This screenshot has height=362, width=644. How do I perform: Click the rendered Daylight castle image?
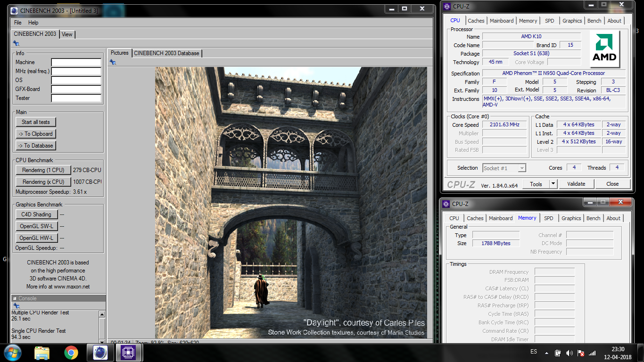click(291, 202)
